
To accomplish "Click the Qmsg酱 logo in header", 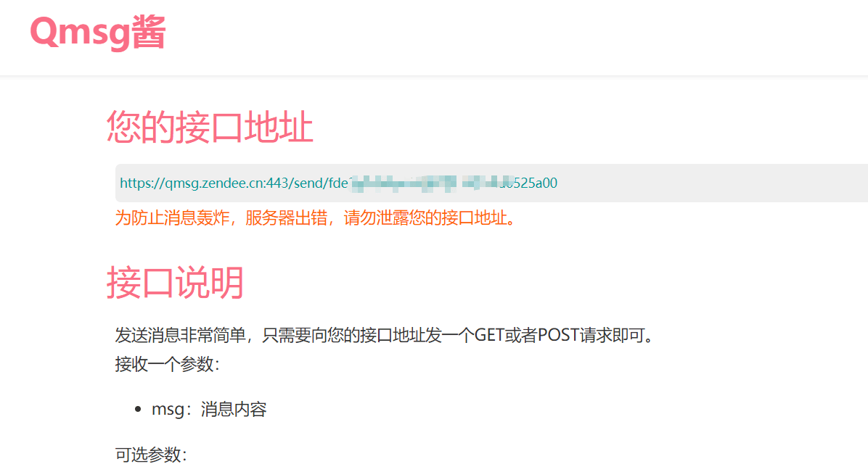I will pyautogui.click(x=98, y=32).
